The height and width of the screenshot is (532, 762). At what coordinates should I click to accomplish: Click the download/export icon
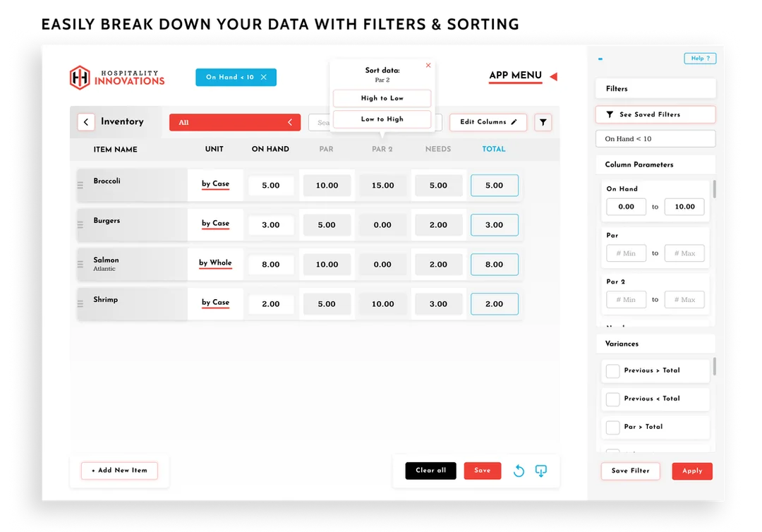(541, 471)
